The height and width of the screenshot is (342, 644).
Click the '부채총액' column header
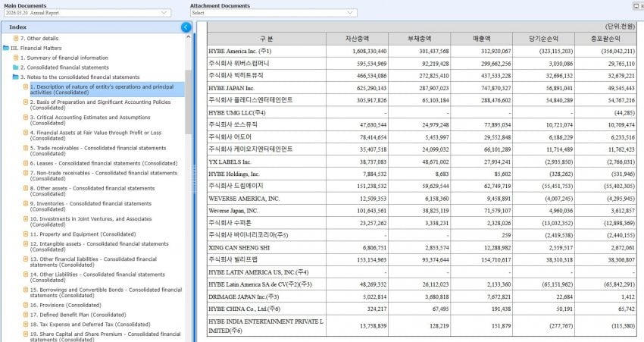click(419, 39)
